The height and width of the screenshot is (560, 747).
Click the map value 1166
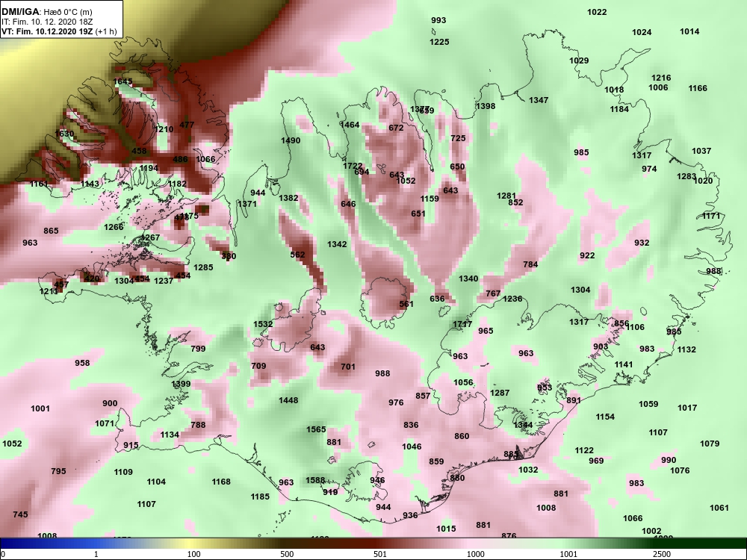(698, 88)
